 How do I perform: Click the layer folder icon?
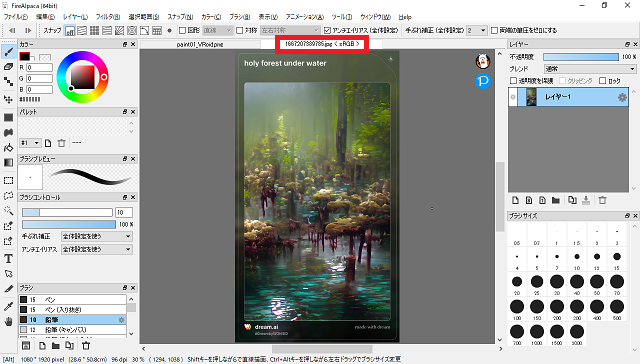tap(556, 200)
